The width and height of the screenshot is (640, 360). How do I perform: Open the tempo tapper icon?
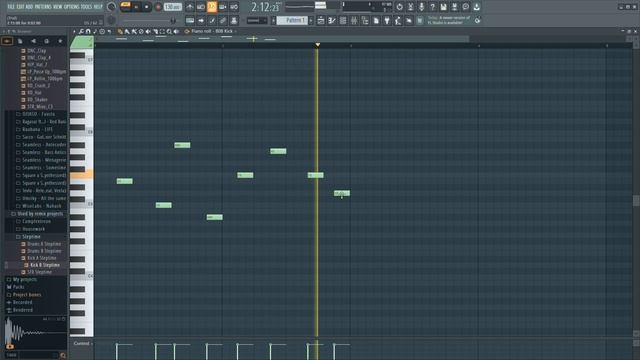pyautogui.click(x=398, y=20)
